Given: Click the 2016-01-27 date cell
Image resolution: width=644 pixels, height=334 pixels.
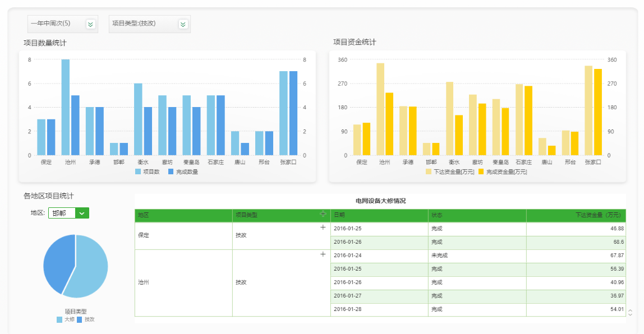Looking at the screenshot, I should tap(379, 296).
